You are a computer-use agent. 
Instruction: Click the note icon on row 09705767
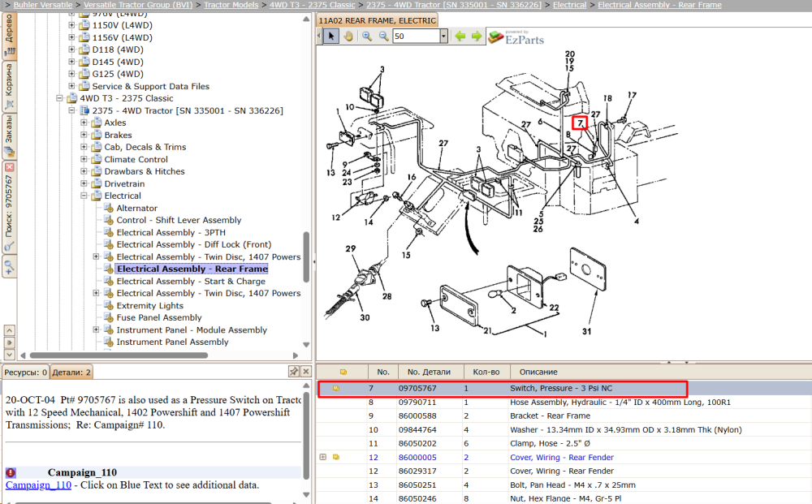click(336, 388)
